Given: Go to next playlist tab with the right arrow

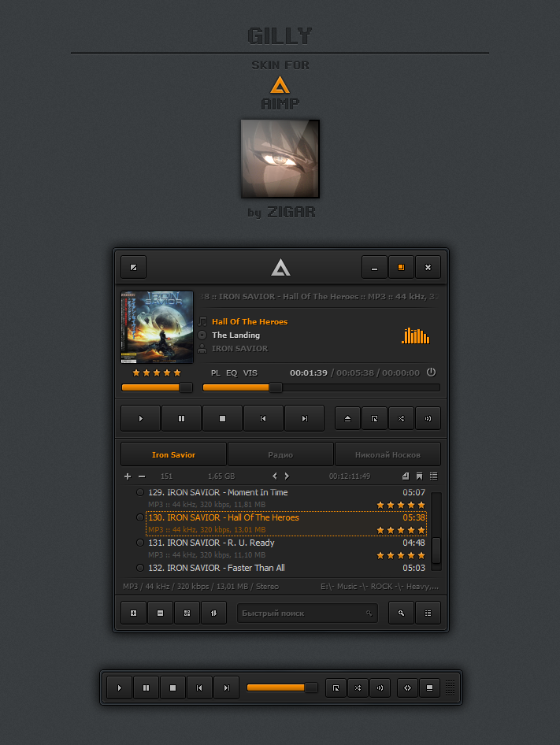Looking at the screenshot, I should tap(287, 476).
